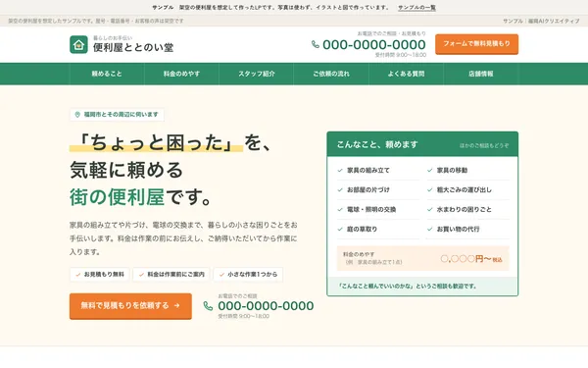Image resolution: width=588 pixels, height=368 pixels.
Task: Click the checkmark icon in the 小さな作業1つから badge
Action: coord(221,275)
